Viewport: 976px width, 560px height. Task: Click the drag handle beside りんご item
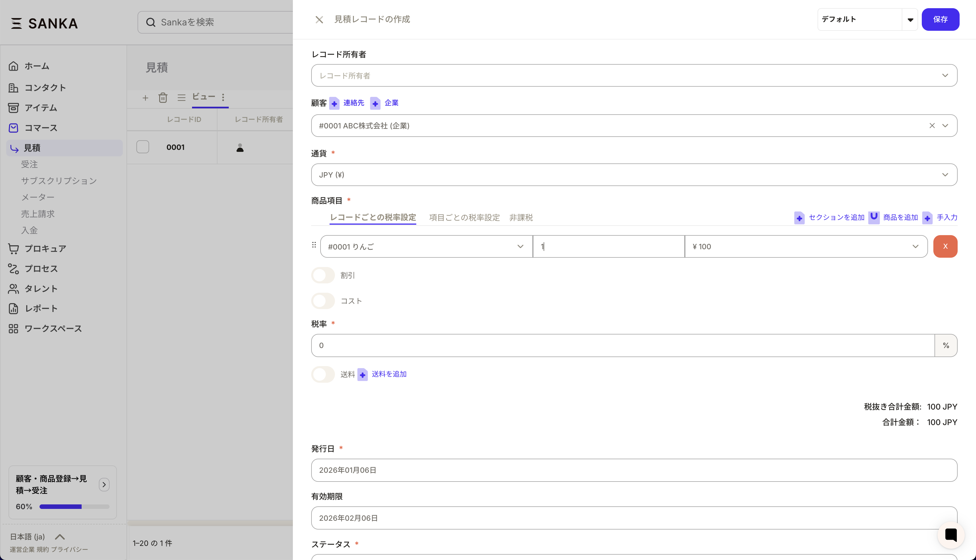click(x=314, y=245)
